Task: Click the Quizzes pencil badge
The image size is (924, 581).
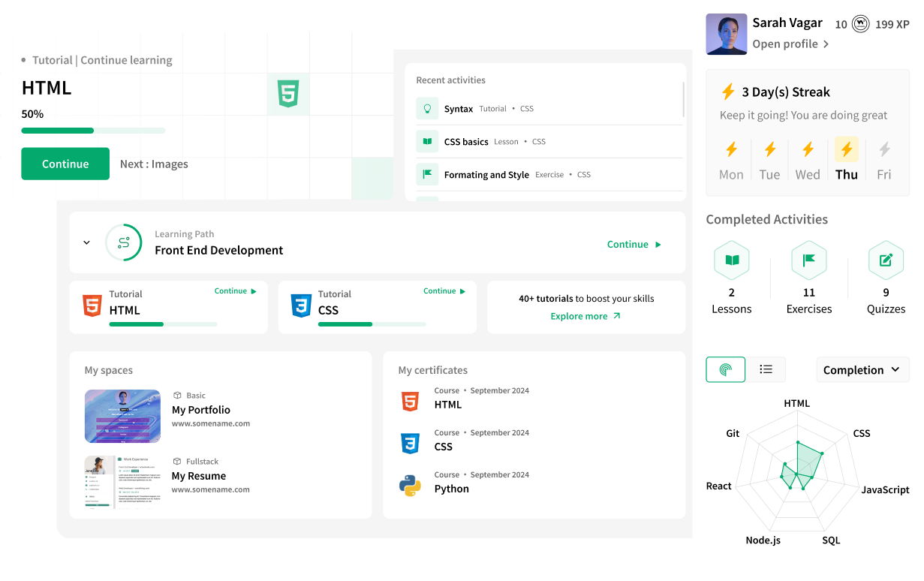Action: click(x=886, y=260)
